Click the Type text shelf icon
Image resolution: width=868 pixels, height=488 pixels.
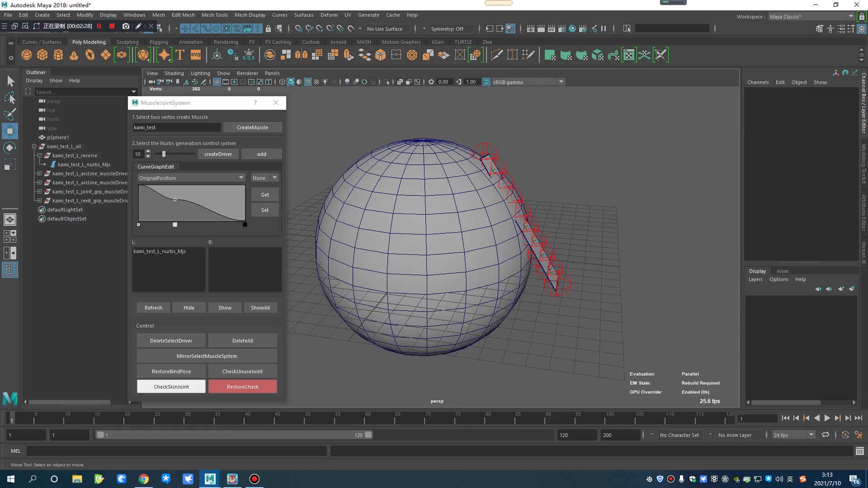pyautogui.click(x=180, y=55)
